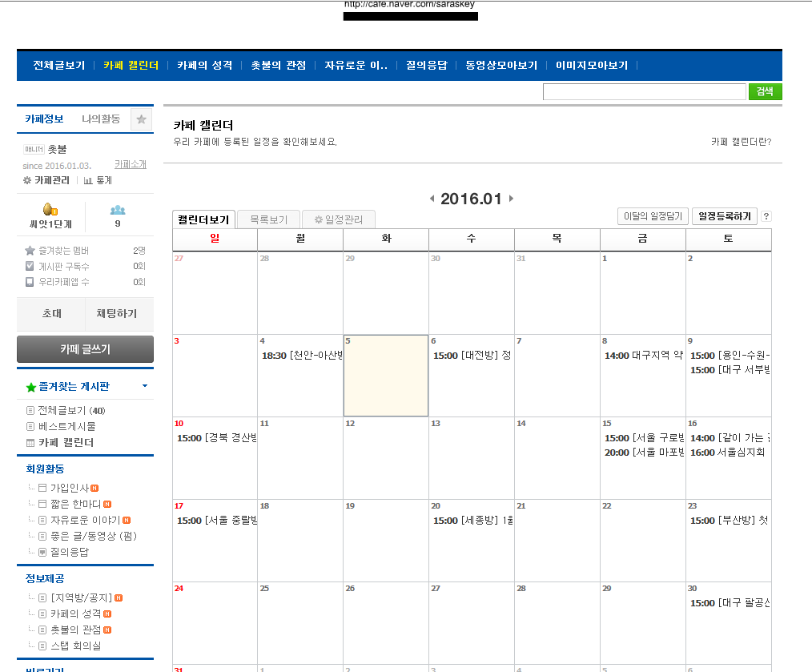Click the 카페 글쓰기 button
This screenshot has width=812, height=672.
pos(86,349)
